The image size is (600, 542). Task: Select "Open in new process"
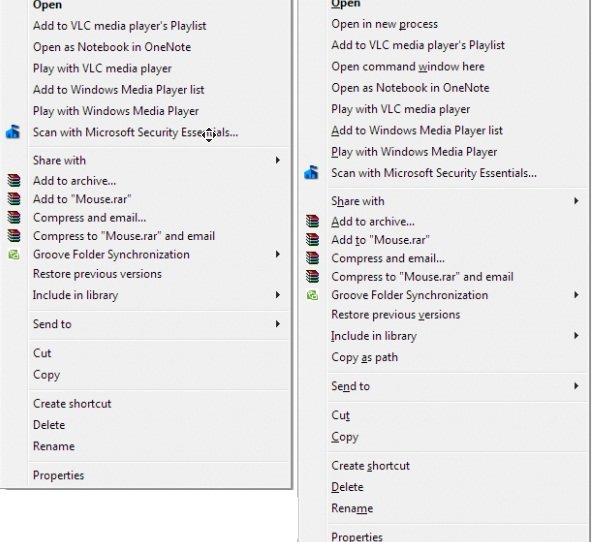point(384,24)
